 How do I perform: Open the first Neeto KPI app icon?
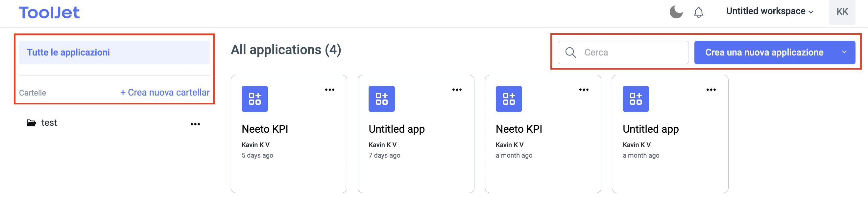click(255, 99)
